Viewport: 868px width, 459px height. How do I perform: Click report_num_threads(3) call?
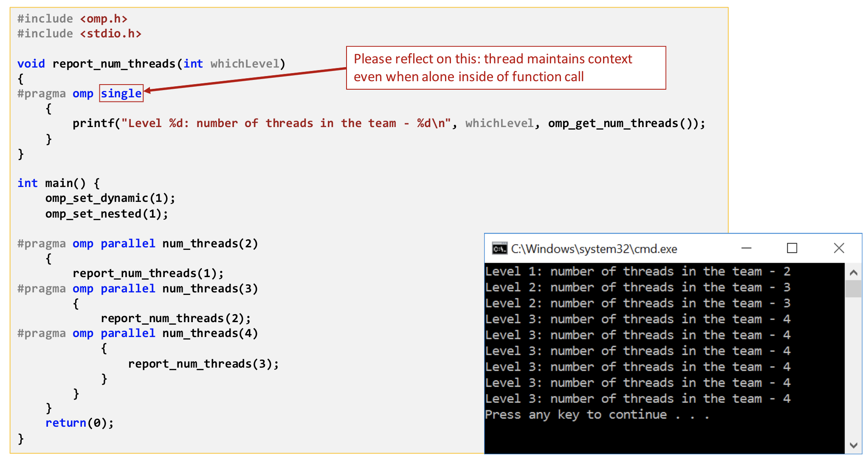pos(204,364)
